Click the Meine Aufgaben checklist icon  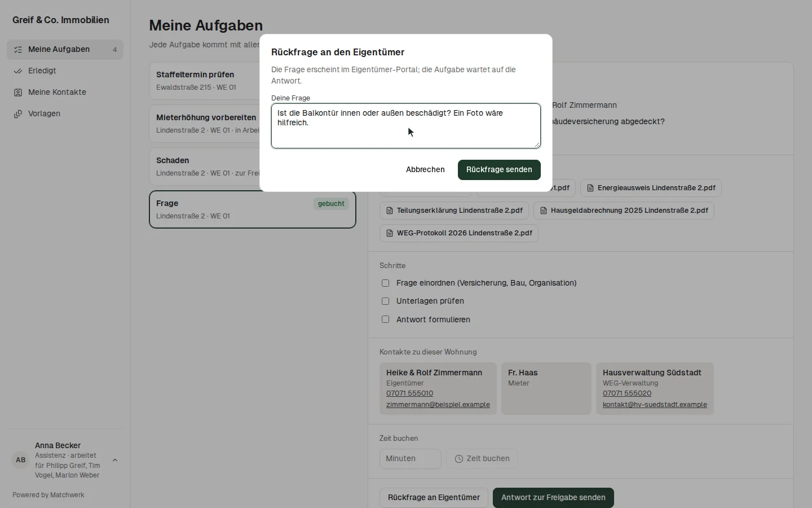pyautogui.click(x=18, y=50)
